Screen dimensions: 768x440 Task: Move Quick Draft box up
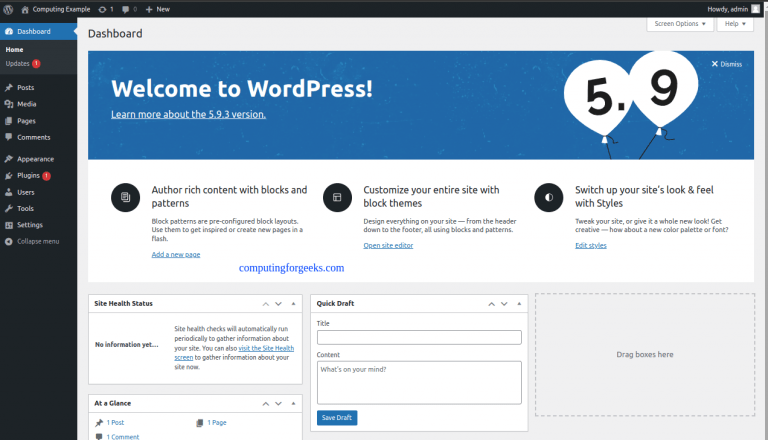pos(492,304)
